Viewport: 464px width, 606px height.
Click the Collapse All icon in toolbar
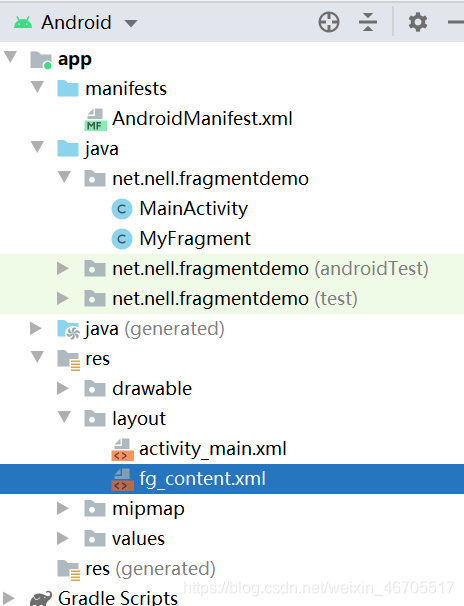tap(367, 22)
